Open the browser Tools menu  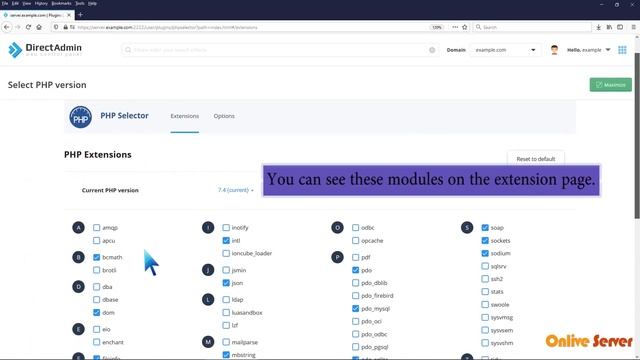point(80,3)
